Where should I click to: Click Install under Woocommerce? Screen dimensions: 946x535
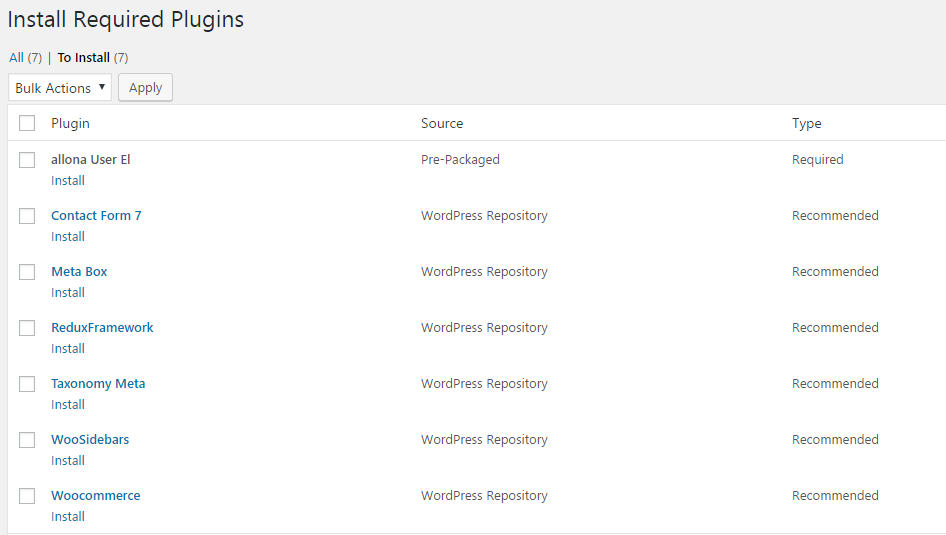coord(68,517)
